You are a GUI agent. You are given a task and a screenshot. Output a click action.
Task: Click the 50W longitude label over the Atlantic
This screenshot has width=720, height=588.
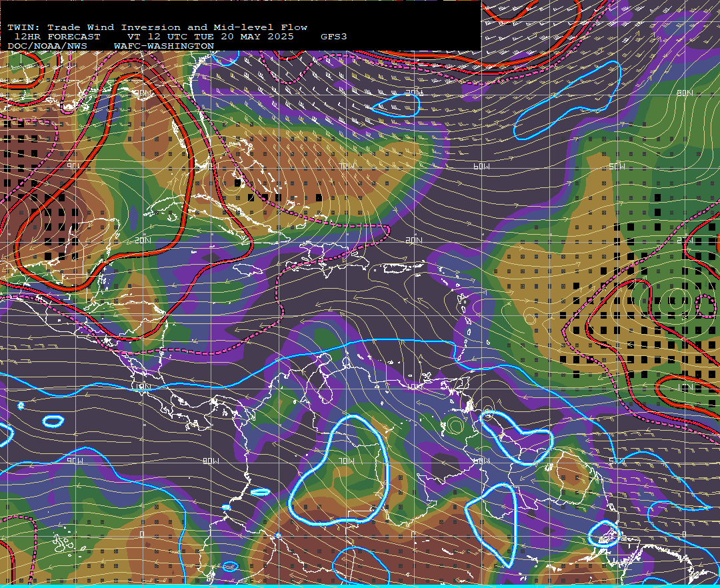pyautogui.click(x=617, y=167)
